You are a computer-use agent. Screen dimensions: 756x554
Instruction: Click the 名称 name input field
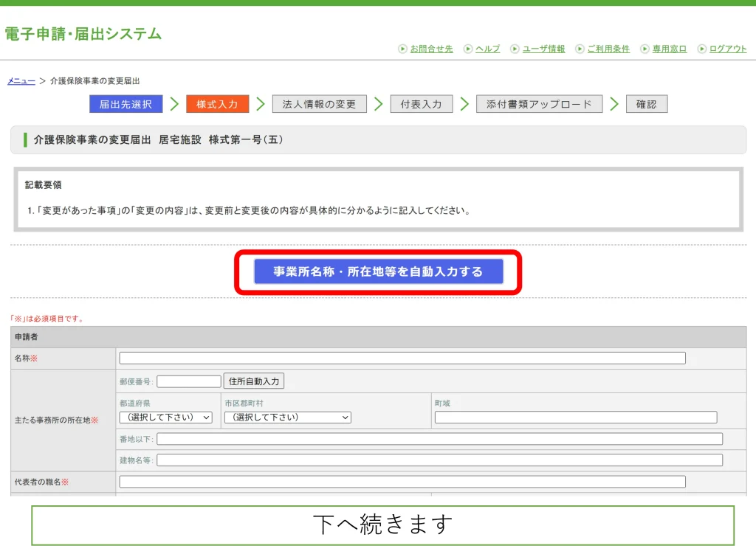pyautogui.click(x=402, y=358)
